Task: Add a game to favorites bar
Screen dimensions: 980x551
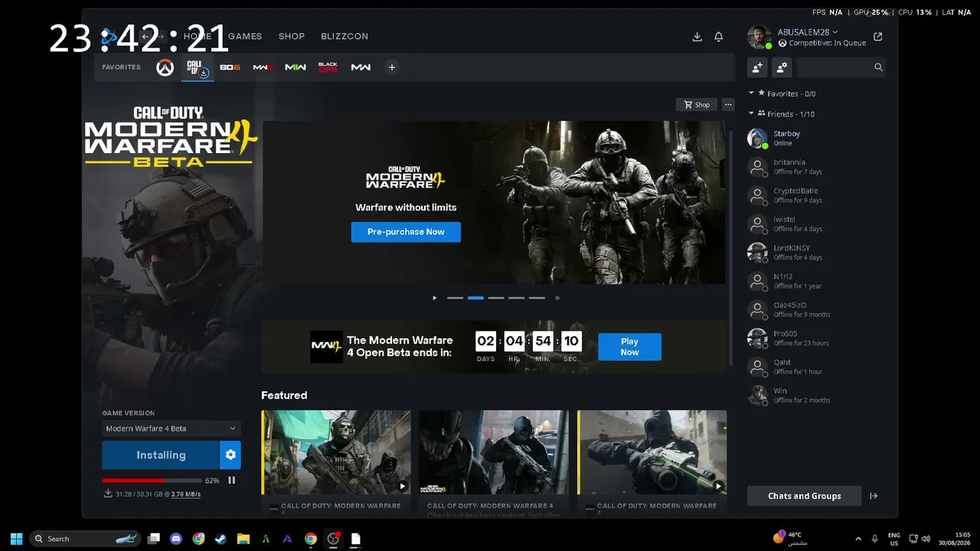Action: click(x=391, y=67)
